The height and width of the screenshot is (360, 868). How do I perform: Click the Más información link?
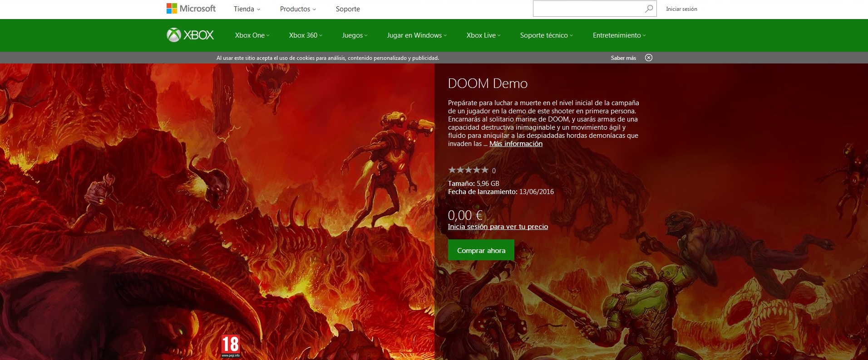click(x=516, y=144)
